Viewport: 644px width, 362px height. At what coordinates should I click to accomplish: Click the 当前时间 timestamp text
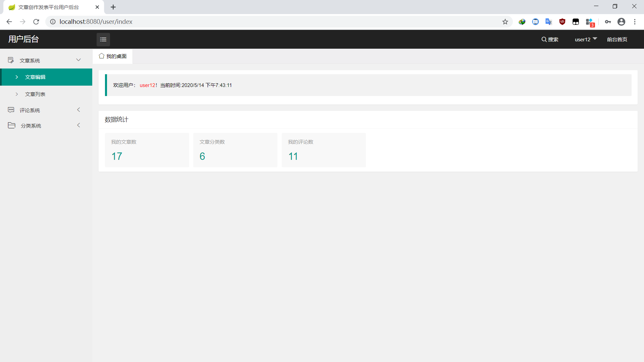(x=196, y=85)
